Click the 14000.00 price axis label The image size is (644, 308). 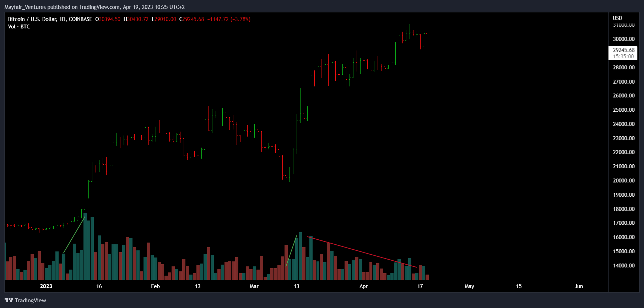point(624,266)
